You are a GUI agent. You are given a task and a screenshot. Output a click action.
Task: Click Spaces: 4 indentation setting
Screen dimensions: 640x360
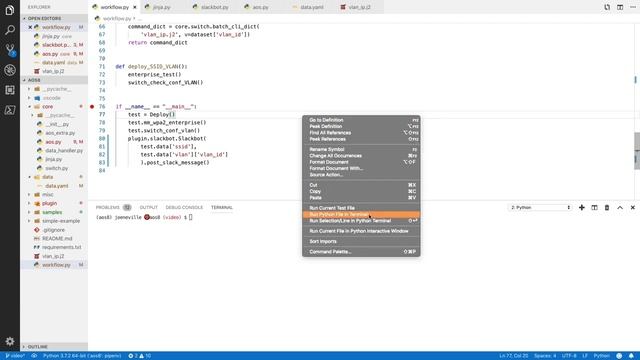[545, 356]
